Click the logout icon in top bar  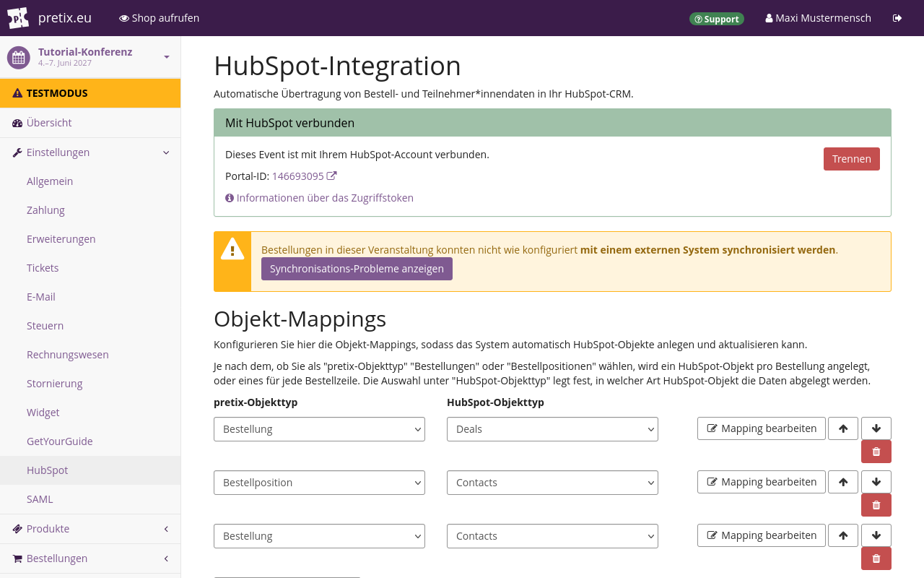[897, 18]
